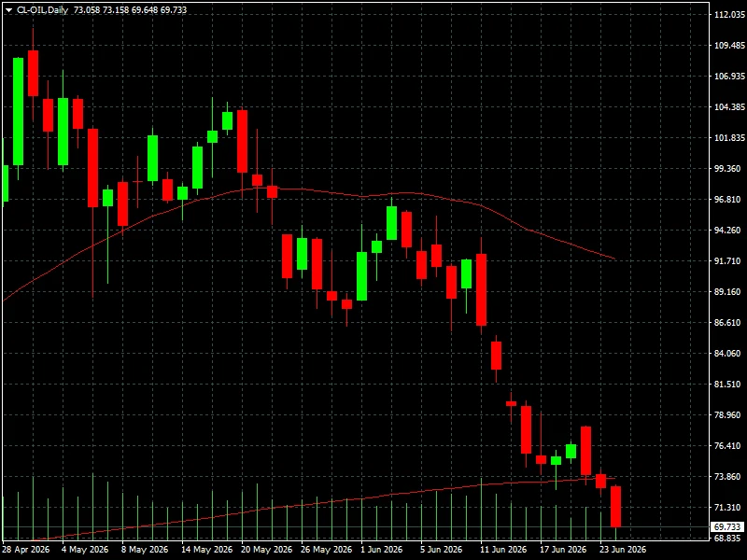Click the 68.835 price scale label
747x560 pixels.
729,539
